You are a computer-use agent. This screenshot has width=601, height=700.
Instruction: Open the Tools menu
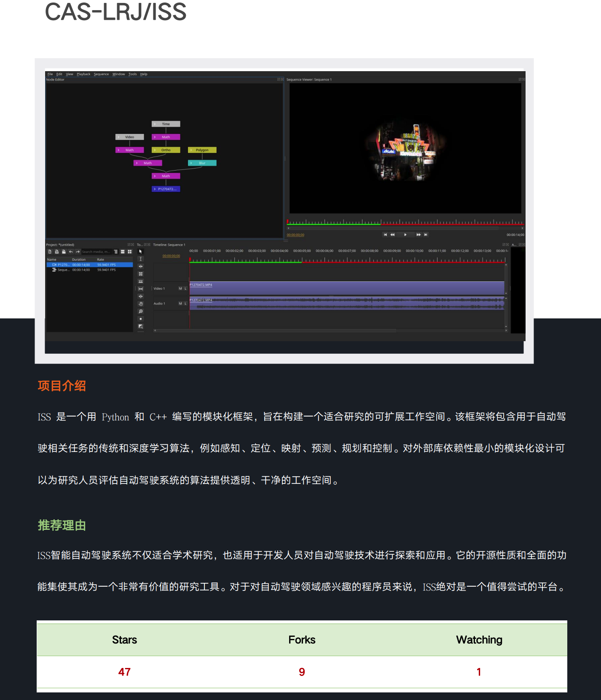(x=133, y=74)
